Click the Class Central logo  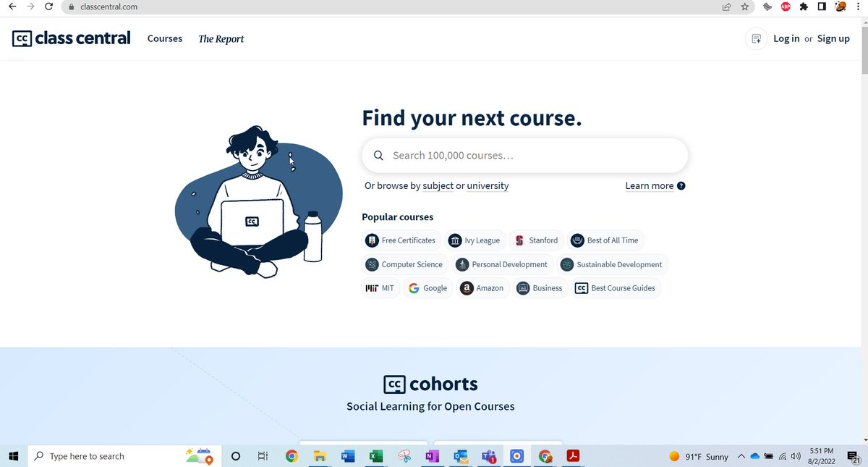[72, 38]
